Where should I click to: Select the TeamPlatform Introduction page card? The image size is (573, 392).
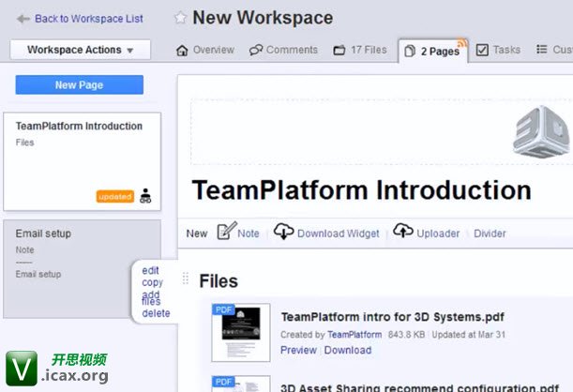(x=82, y=161)
